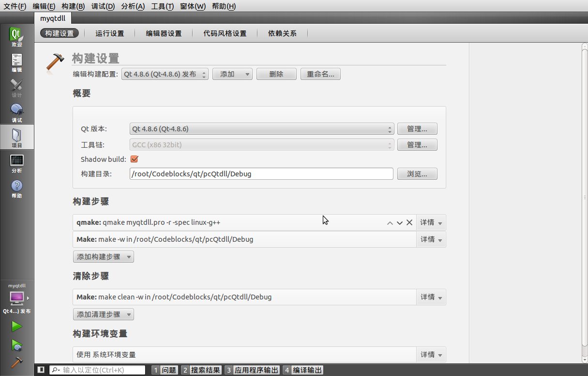Click the 浏览... build directory button
This screenshot has width=588, height=376.
(417, 173)
